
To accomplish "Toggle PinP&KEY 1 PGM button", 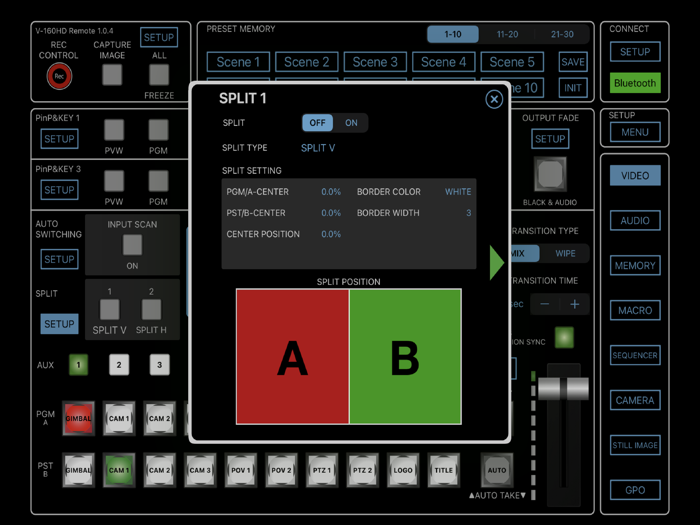I will click(158, 130).
